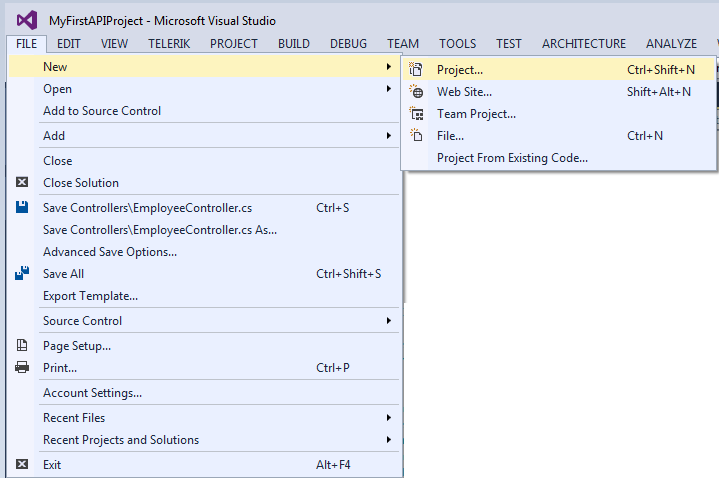Click the Team Project icon
719x478 pixels.
[416, 113]
